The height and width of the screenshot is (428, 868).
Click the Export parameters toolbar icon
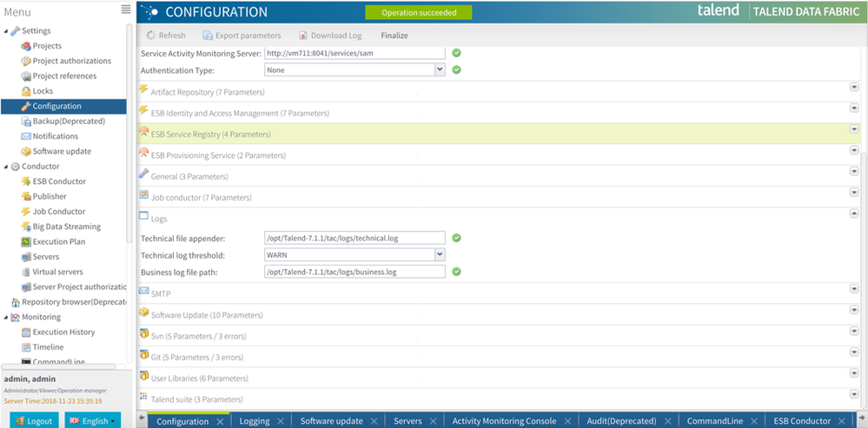[x=208, y=36]
